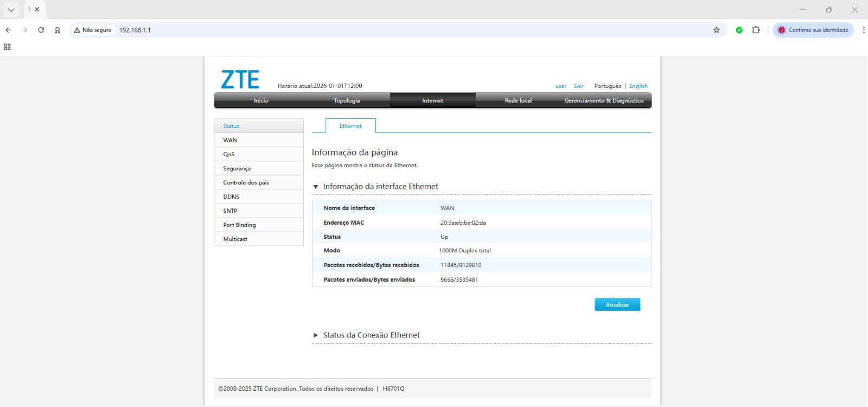Click the address bar showing 192.168.1.1
Viewport: 868px width, 407px height.
coord(380,30)
